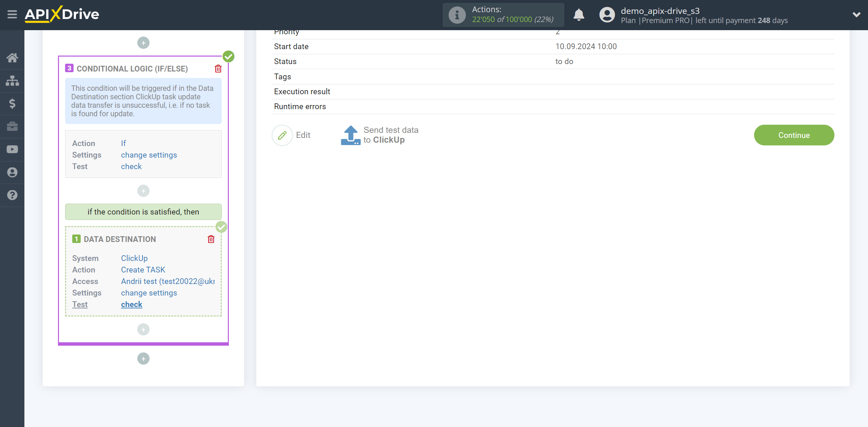The image size is (868, 427).
Task: Open the Andrii test access link
Action: coord(168,281)
